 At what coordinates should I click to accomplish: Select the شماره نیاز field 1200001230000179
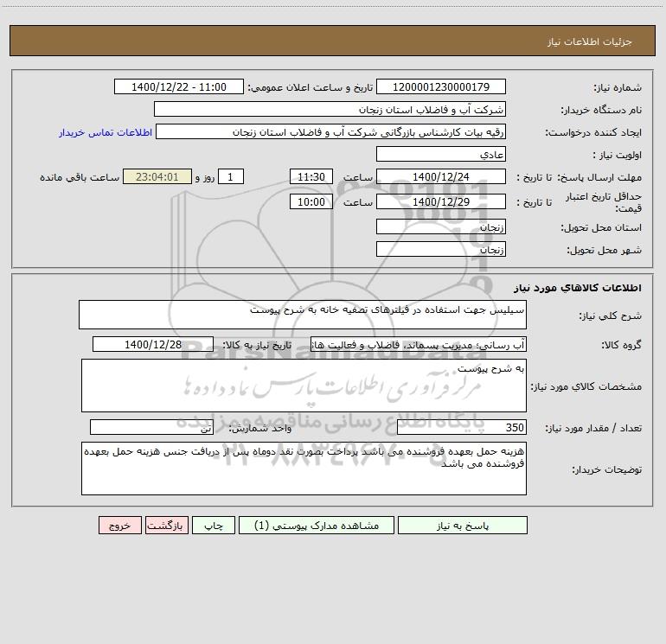(441, 86)
